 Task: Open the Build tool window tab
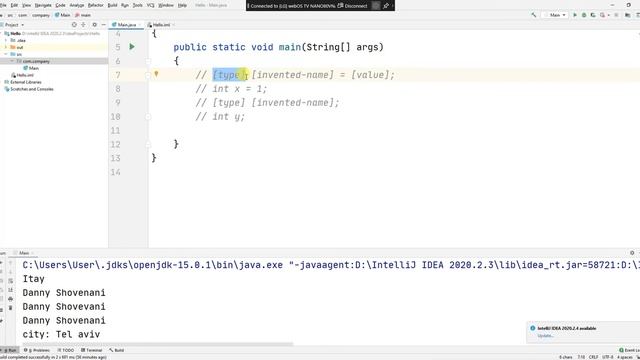click(117, 350)
